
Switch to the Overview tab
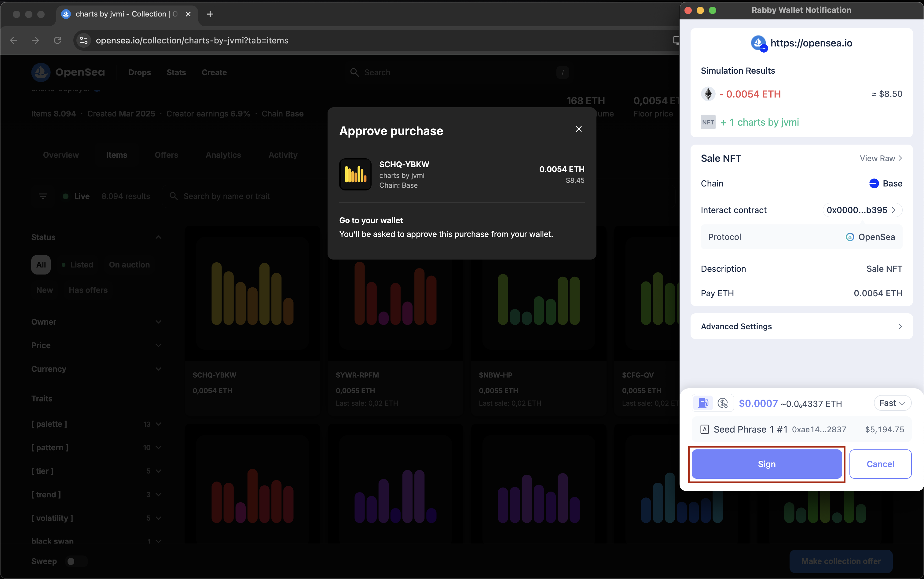pos(61,155)
